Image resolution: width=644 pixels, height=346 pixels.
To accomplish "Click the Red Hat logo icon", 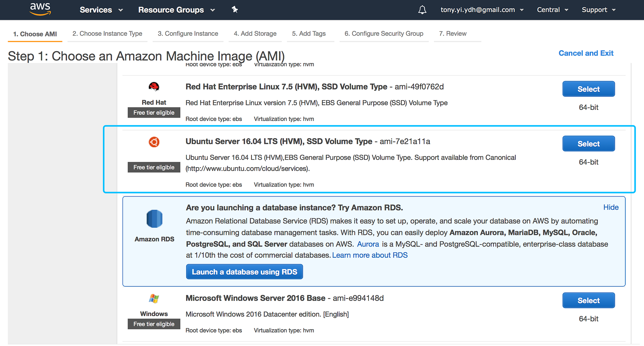I will pos(154,87).
